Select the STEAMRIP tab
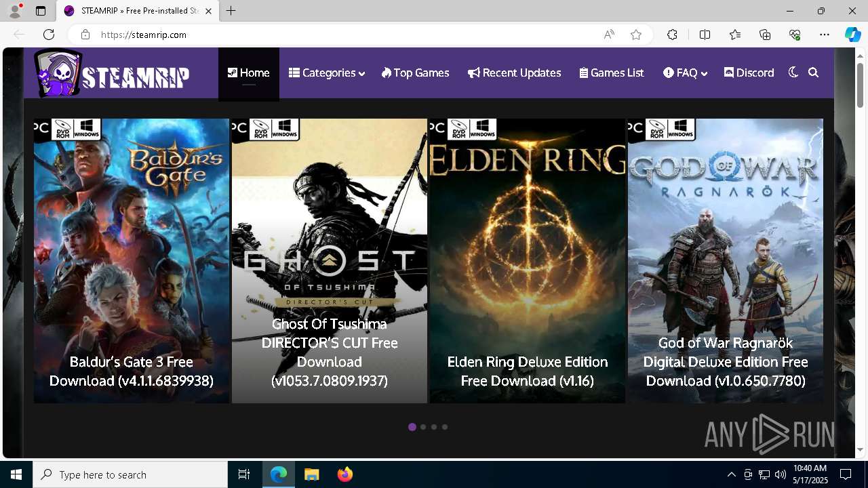This screenshot has width=868, height=488. (x=138, y=11)
